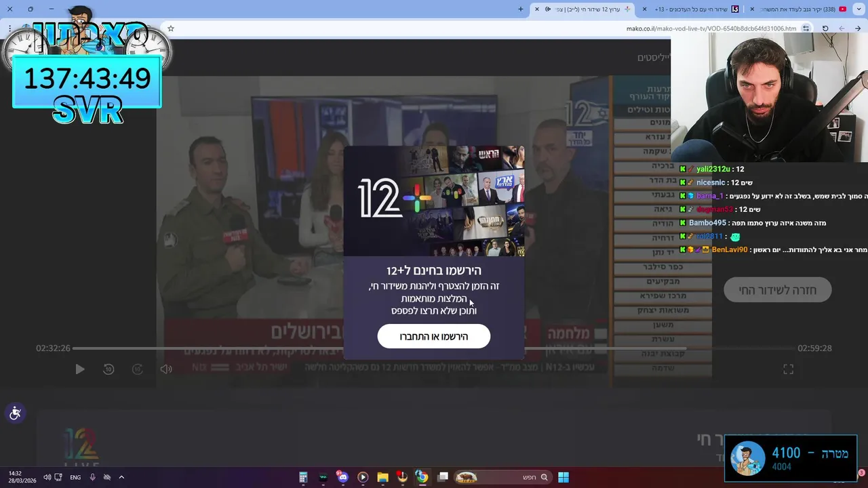The width and height of the screenshot is (868, 488).
Task: Open the accessibility menu icon
Action: 15,413
